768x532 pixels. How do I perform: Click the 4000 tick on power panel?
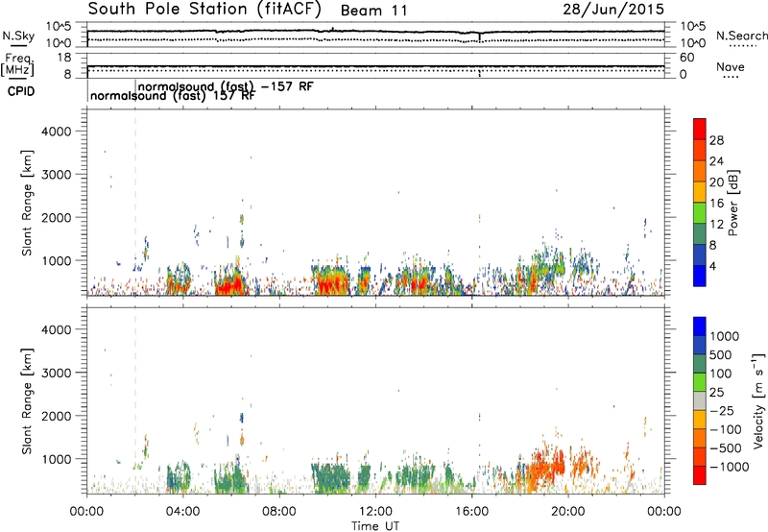coord(57,132)
